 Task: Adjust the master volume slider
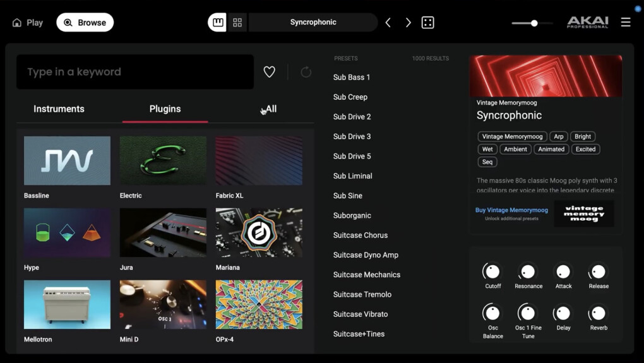(532, 23)
